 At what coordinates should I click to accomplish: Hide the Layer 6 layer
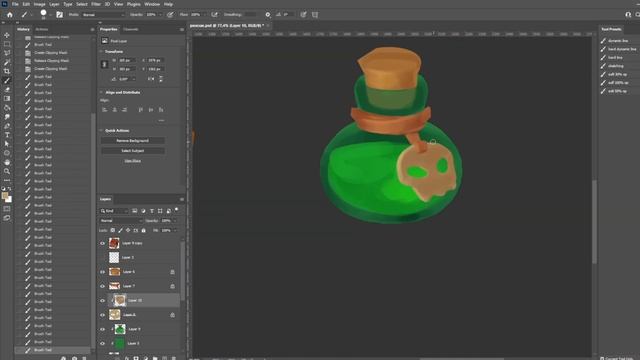(x=102, y=272)
